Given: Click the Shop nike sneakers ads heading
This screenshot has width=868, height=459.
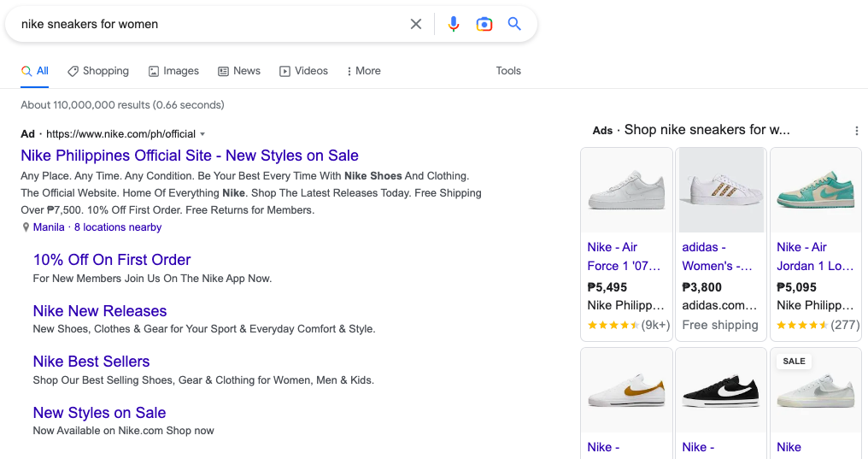Looking at the screenshot, I should tap(707, 130).
